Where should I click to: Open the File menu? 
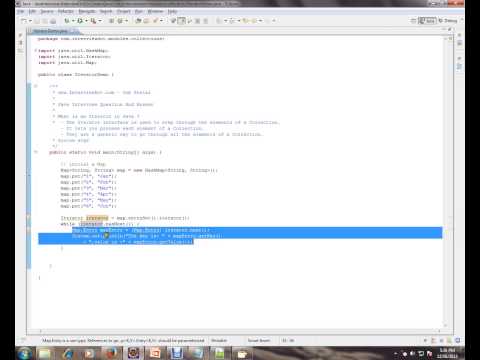click(20, 11)
